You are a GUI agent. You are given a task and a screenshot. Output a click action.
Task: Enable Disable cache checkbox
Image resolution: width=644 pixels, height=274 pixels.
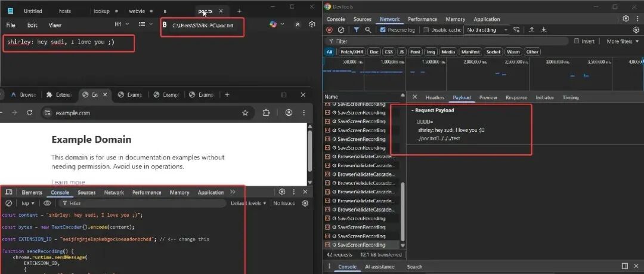[426, 30]
